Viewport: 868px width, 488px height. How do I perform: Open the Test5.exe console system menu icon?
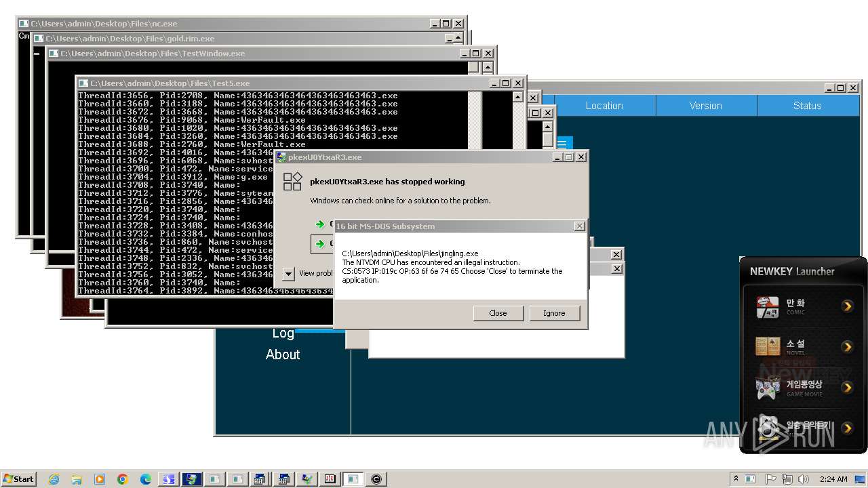click(83, 83)
